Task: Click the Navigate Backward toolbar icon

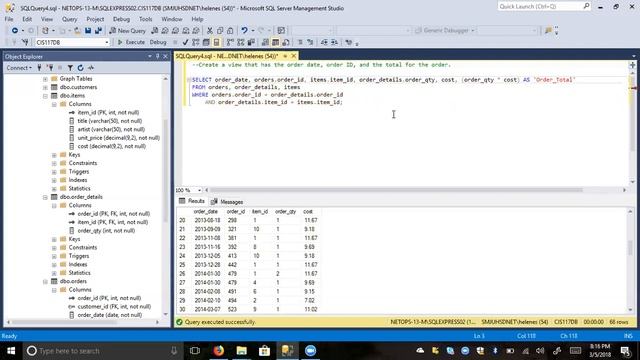Action: 15,31
